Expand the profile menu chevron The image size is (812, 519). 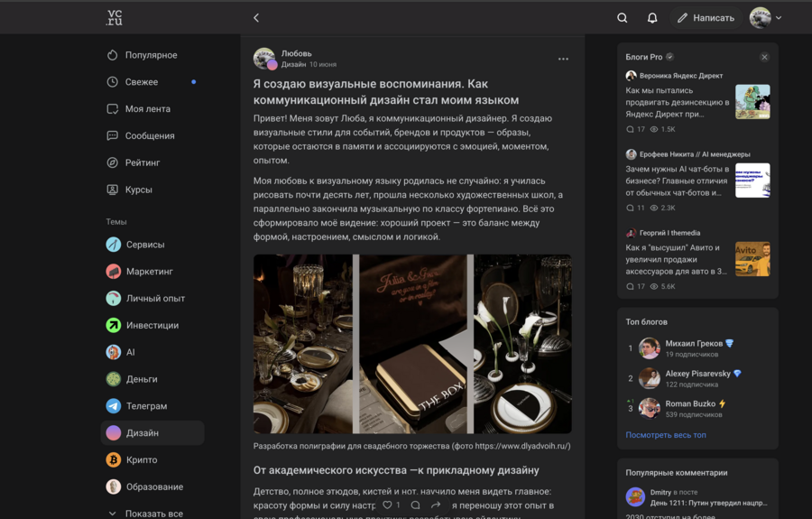[x=779, y=18]
